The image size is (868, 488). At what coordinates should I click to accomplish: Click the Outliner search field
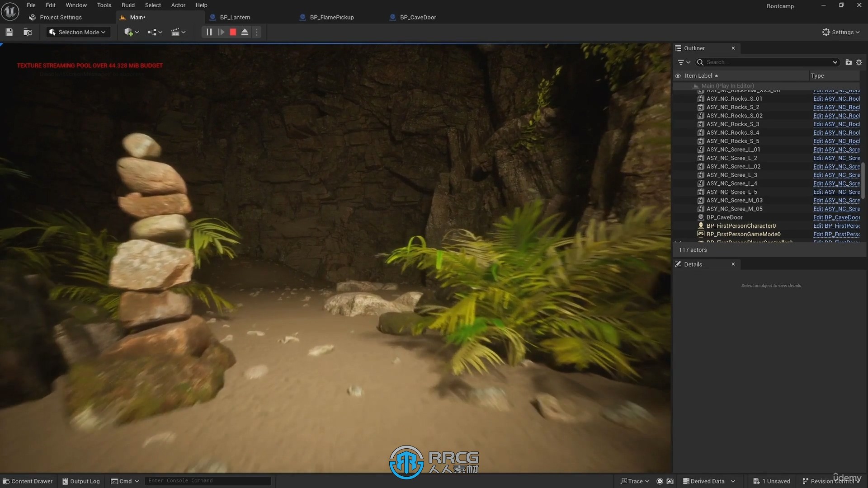767,62
